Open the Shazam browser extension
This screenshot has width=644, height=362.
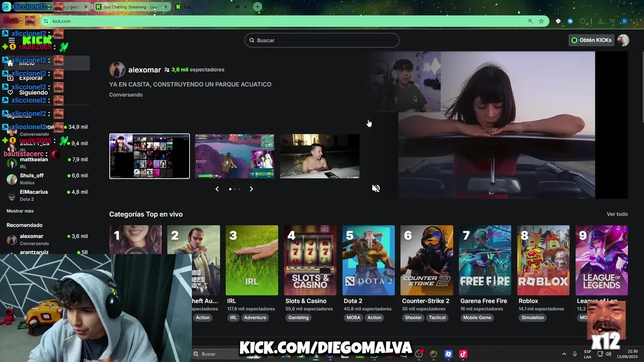tap(570, 21)
